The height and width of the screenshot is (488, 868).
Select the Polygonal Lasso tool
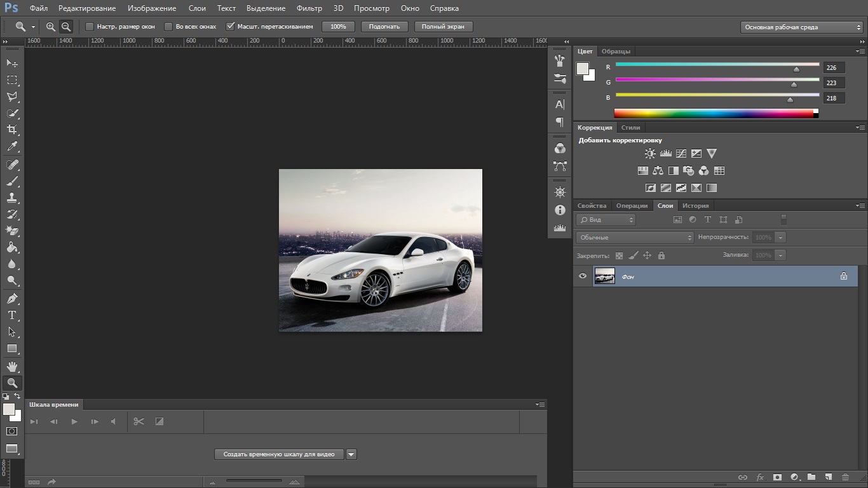click(x=12, y=97)
